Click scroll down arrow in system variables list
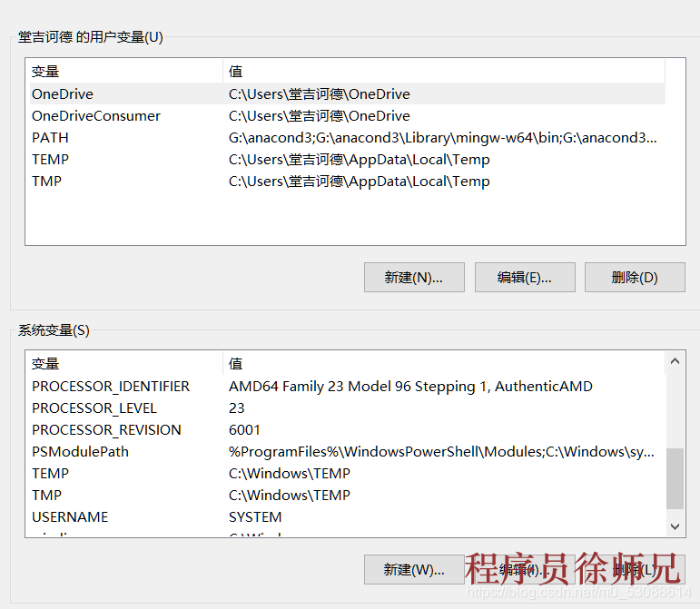This screenshot has width=700, height=609. point(675,526)
